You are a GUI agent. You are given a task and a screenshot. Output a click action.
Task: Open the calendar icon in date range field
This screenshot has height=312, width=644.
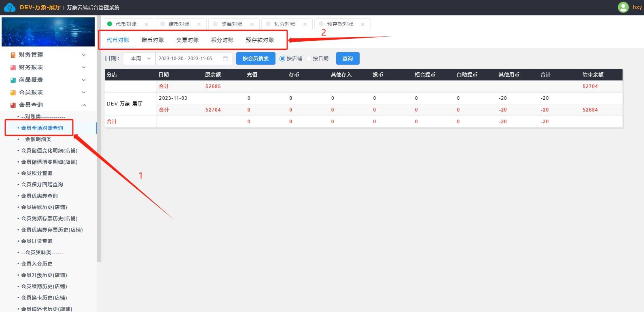coord(226,59)
